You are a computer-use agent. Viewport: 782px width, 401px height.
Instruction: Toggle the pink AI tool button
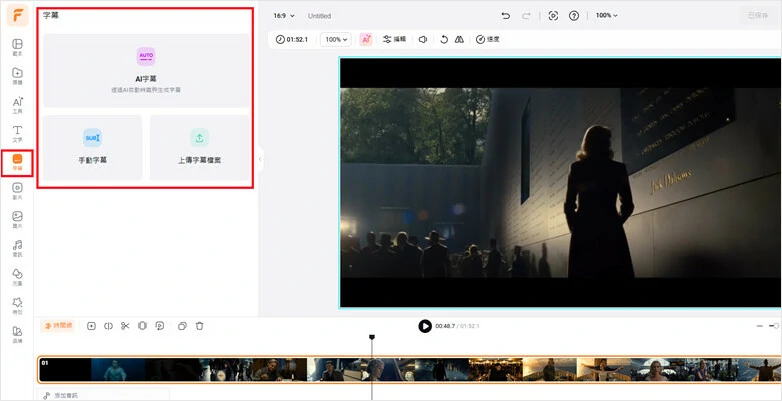tap(366, 39)
